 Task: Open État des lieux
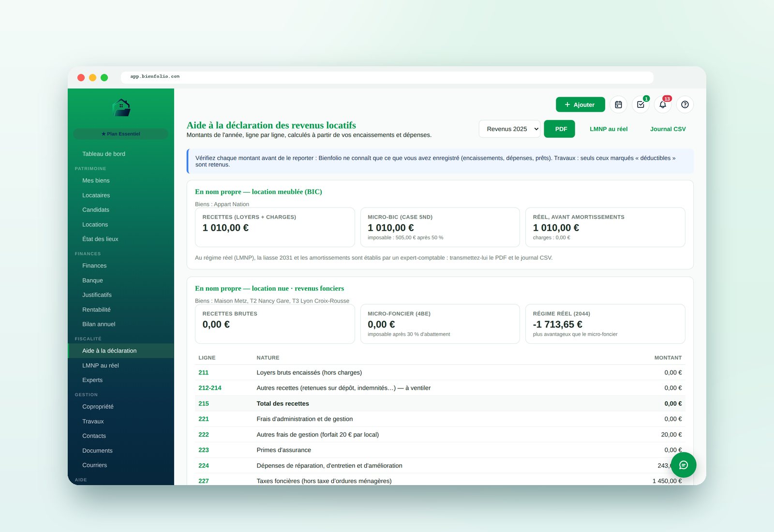tap(121, 239)
